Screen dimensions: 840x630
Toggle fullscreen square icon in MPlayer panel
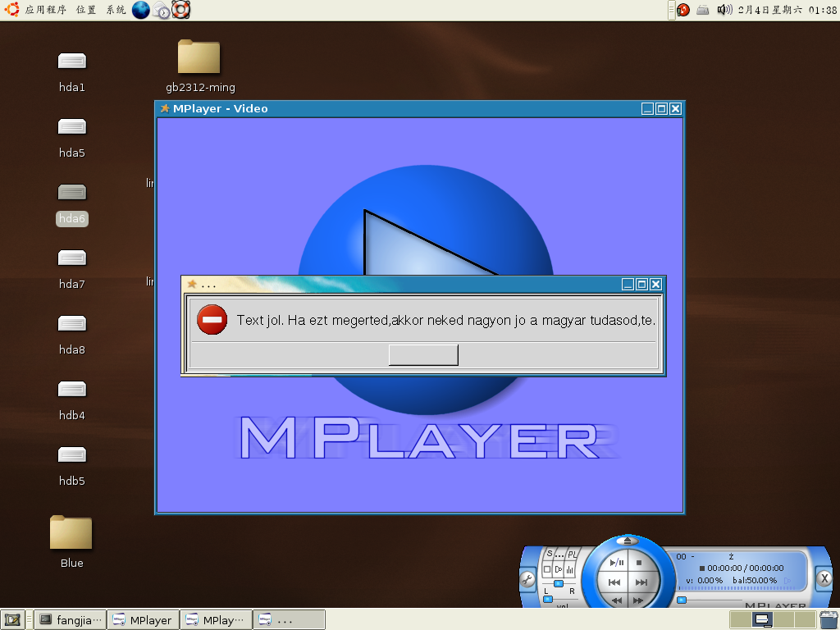click(x=547, y=569)
